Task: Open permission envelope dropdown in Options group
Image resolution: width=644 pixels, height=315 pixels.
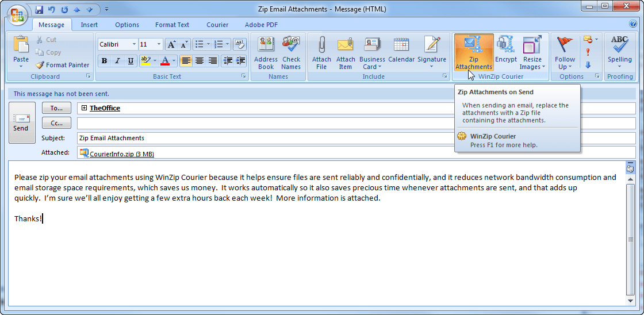Action: (x=591, y=40)
